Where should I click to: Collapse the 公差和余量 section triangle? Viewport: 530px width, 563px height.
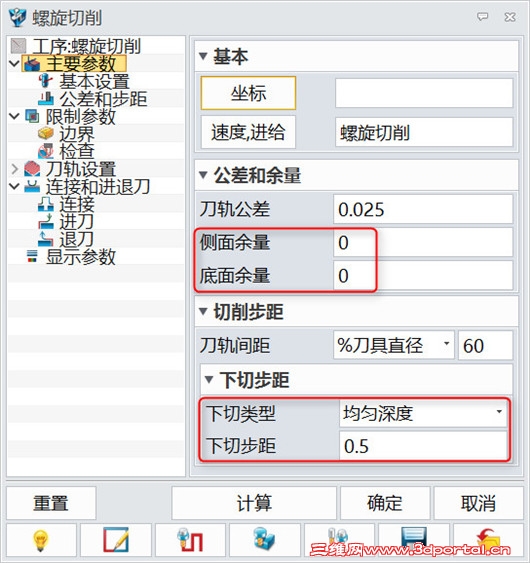pos(203,175)
